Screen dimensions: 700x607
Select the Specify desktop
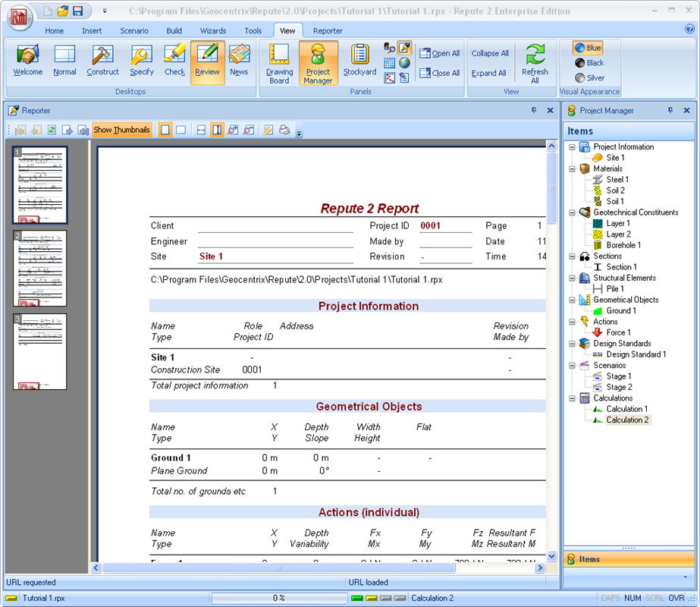(x=142, y=61)
